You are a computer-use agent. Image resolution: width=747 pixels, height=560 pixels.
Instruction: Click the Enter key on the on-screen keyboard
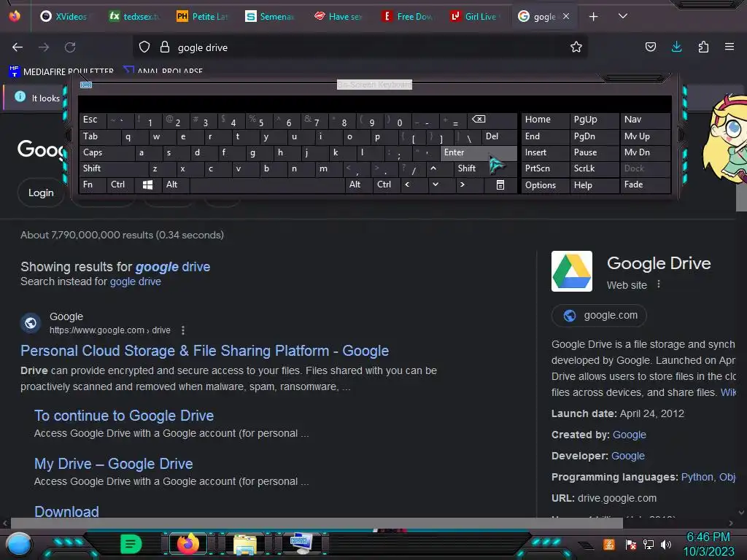click(x=479, y=152)
